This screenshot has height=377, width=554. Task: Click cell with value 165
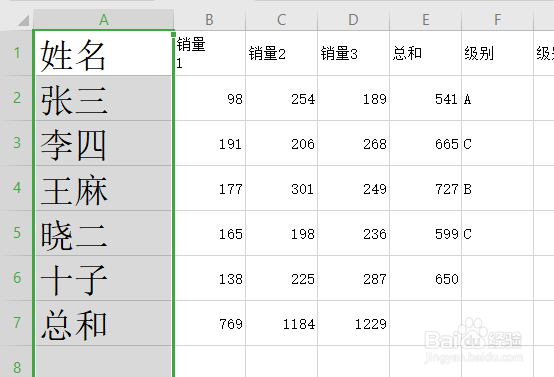pos(210,233)
